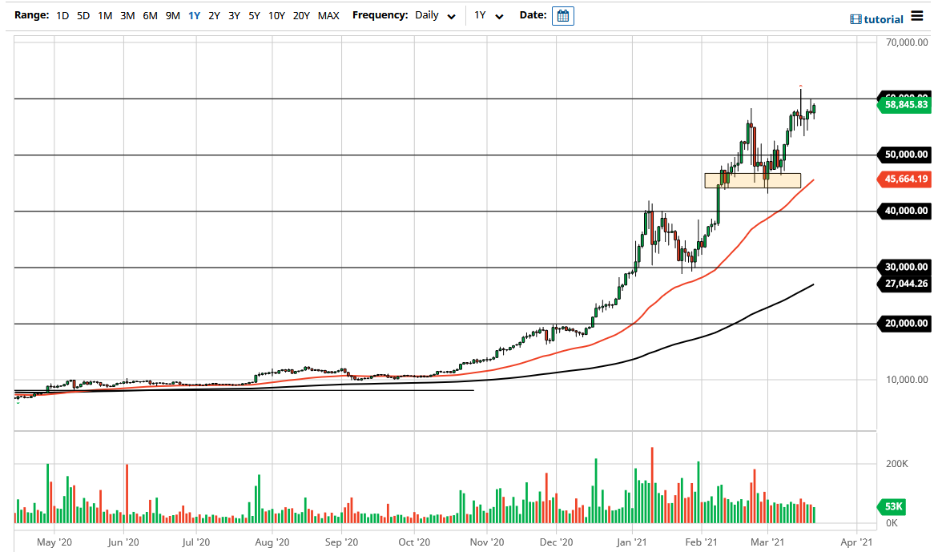Open the Date calendar picker icon
Viewport: 934px width, 560px height.
pos(562,15)
